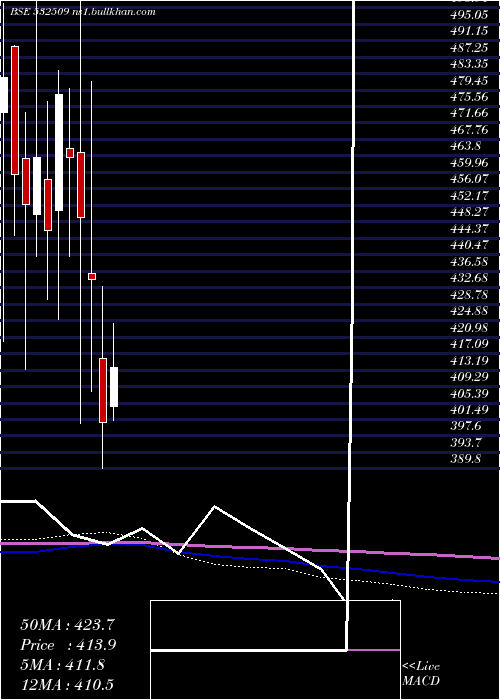Click the 428.78 price label
The width and height of the screenshot is (500, 700).
(469, 295)
